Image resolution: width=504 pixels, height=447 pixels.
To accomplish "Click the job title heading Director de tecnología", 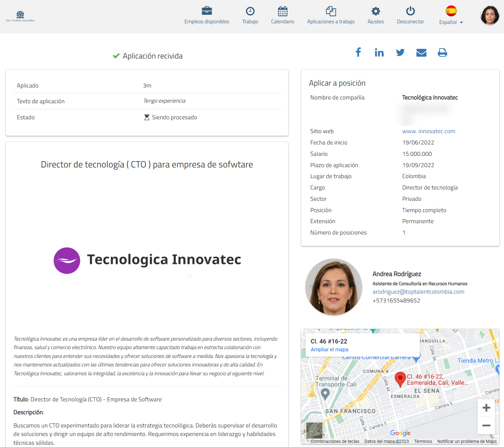I will tap(147, 165).
